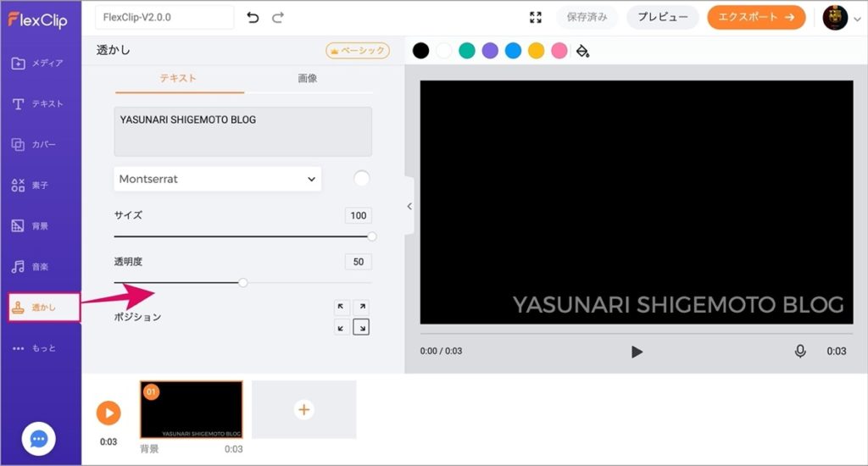Open the watermark text color circle
868x466 pixels.
[361, 178]
